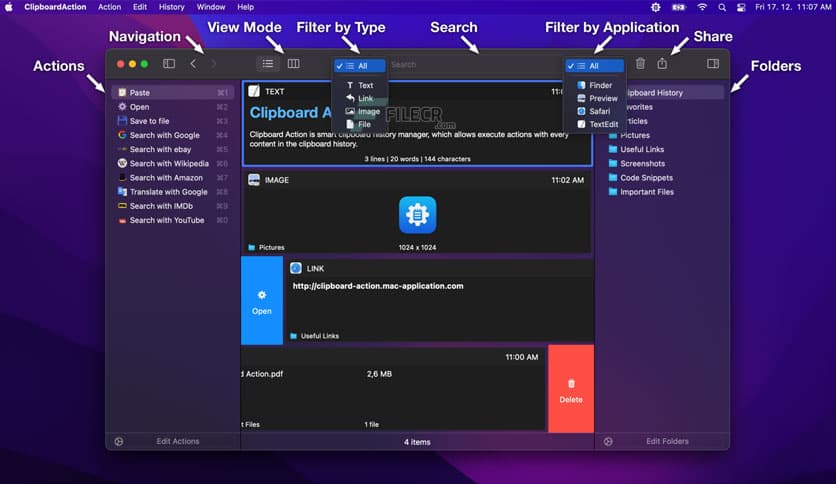Viewport: 836px width, 484px height.
Task: Click the Pictures folder tag on image item
Action: (x=266, y=247)
